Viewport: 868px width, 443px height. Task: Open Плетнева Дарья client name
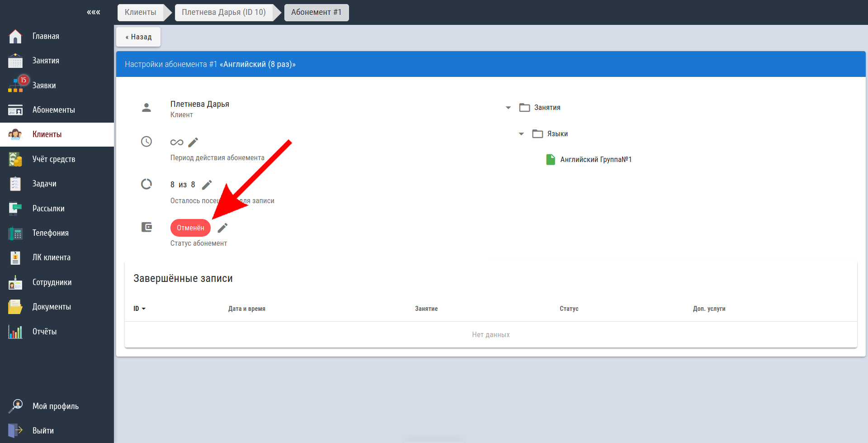tap(200, 104)
